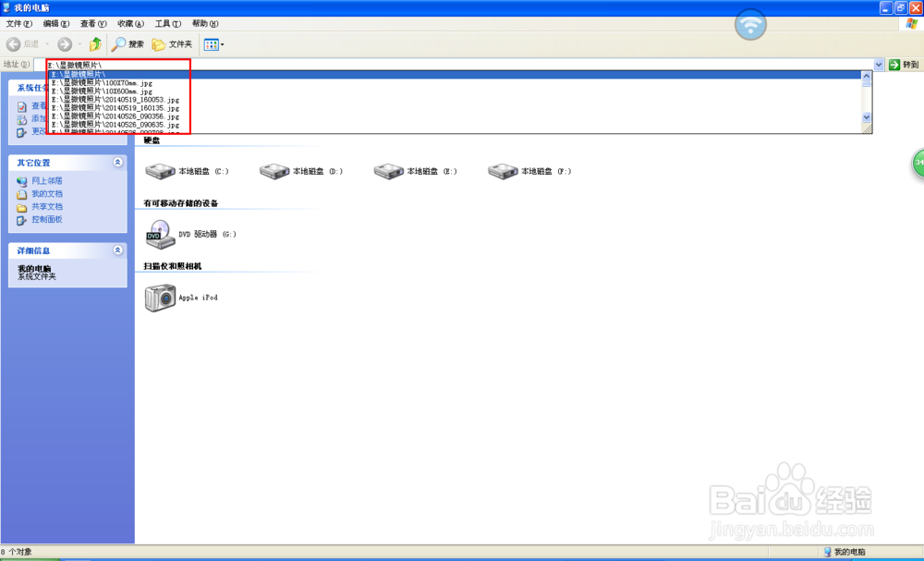
Task: Click the Forward arrow toolbar button
Action: 65,44
